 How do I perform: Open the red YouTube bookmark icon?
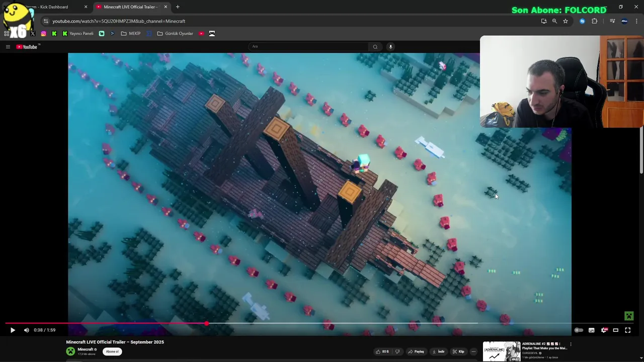(x=201, y=34)
